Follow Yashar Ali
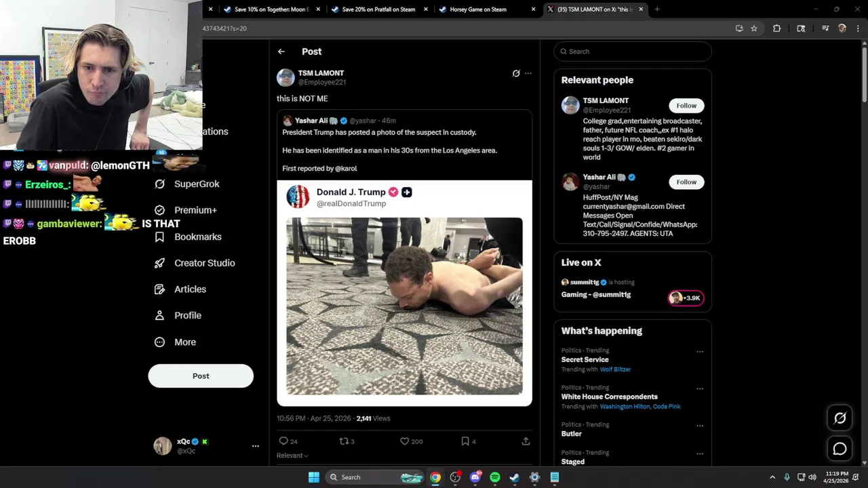The width and height of the screenshot is (868, 488). pos(686,182)
